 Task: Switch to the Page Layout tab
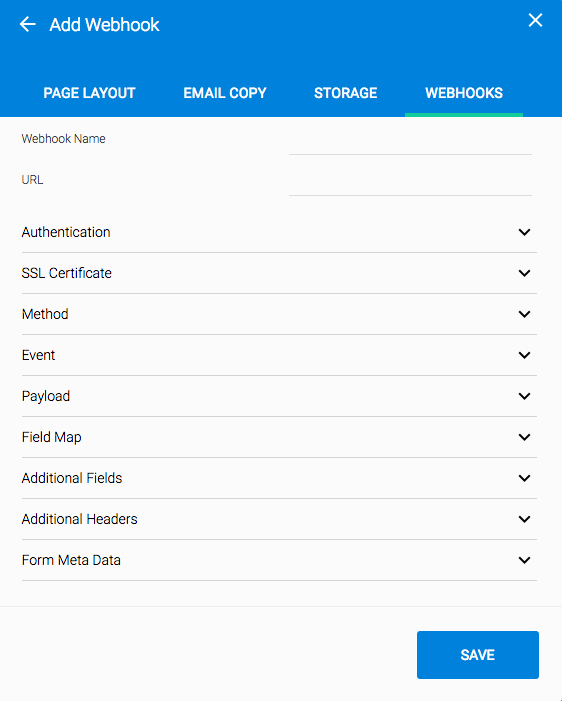pyautogui.click(x=89, y=93)
